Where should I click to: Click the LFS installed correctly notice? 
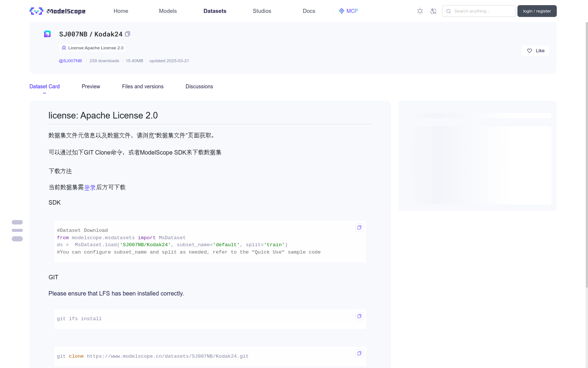point(116,293)
